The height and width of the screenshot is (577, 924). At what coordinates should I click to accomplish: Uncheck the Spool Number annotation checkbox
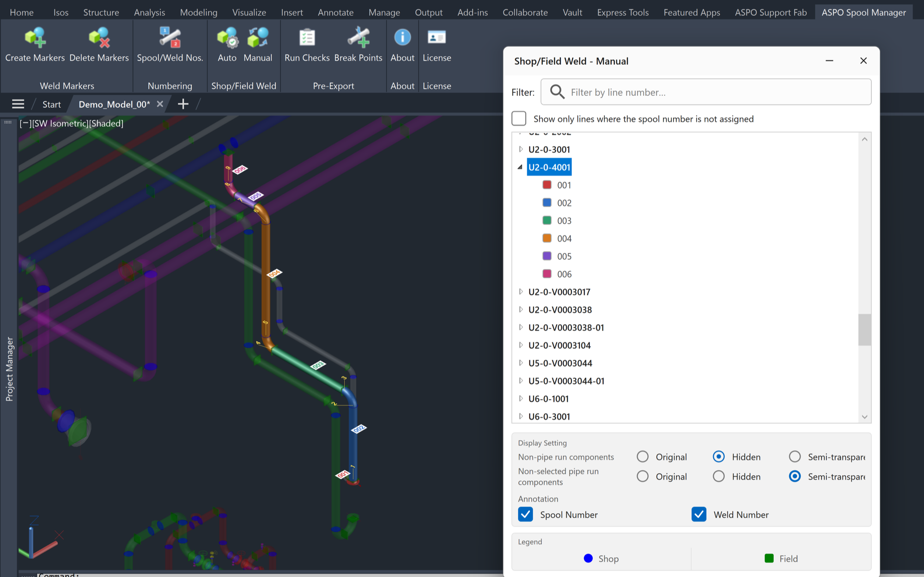(525, 514)
